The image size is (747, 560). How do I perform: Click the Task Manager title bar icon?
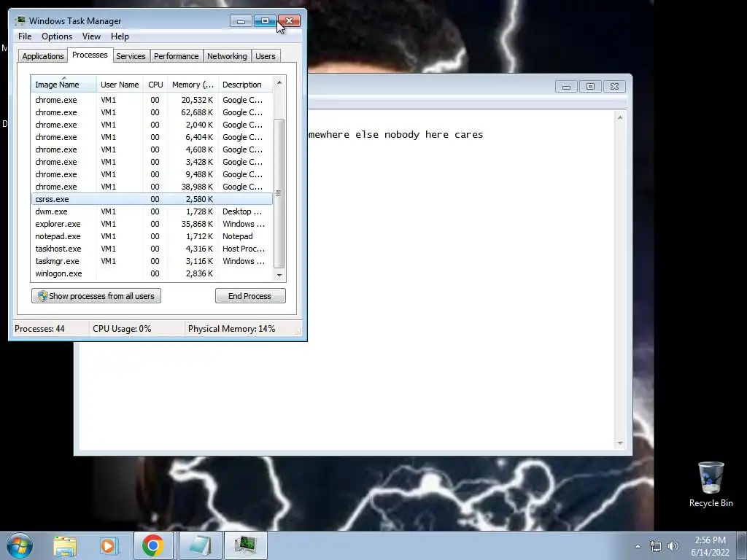pyautogui.click(x=20, y=21)
